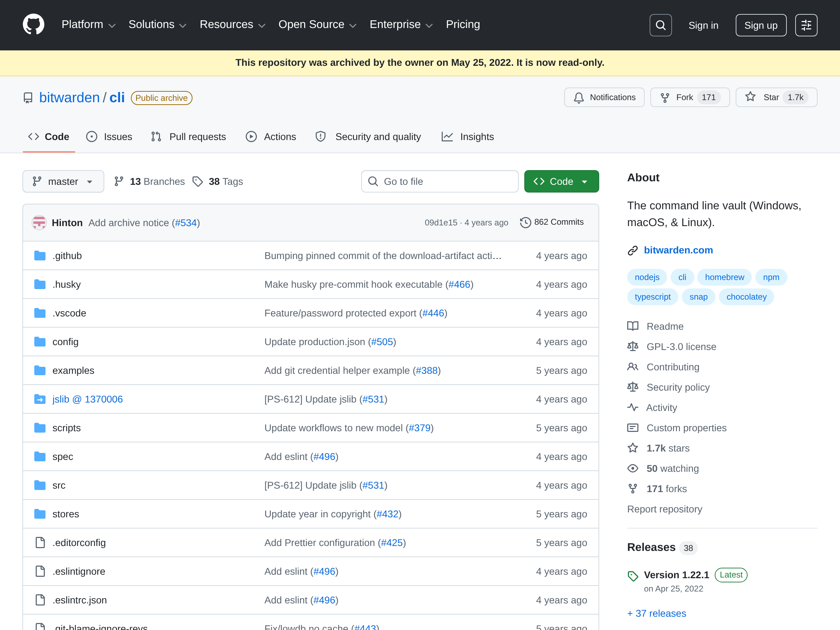Open the bitwarden.com website link
Viewport: 840px width, 630px height.
pyautogui.click(x=678, y=250)
